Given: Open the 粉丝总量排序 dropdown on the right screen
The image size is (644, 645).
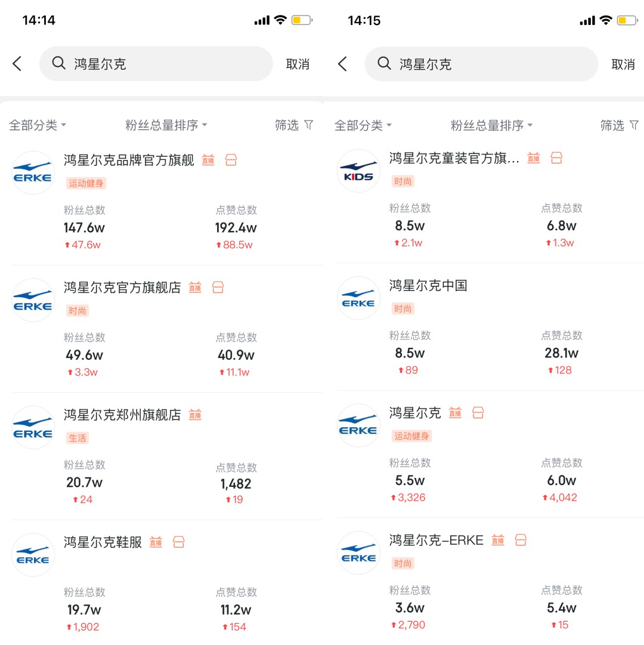Looking at the screenshot, I should pyautogui.click(x=491, y=125).
